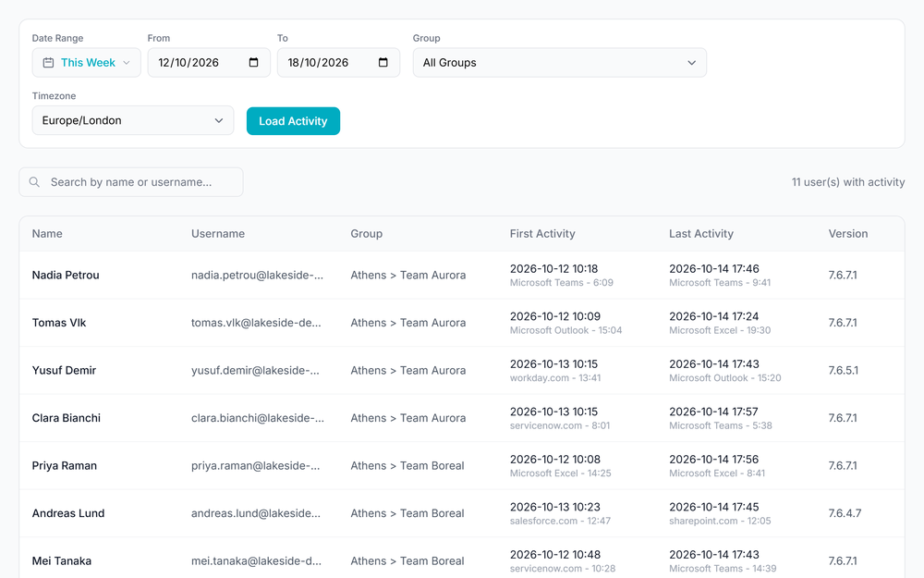
Task: Select the Andreas Lund name cell
Action: pos(67,513)
